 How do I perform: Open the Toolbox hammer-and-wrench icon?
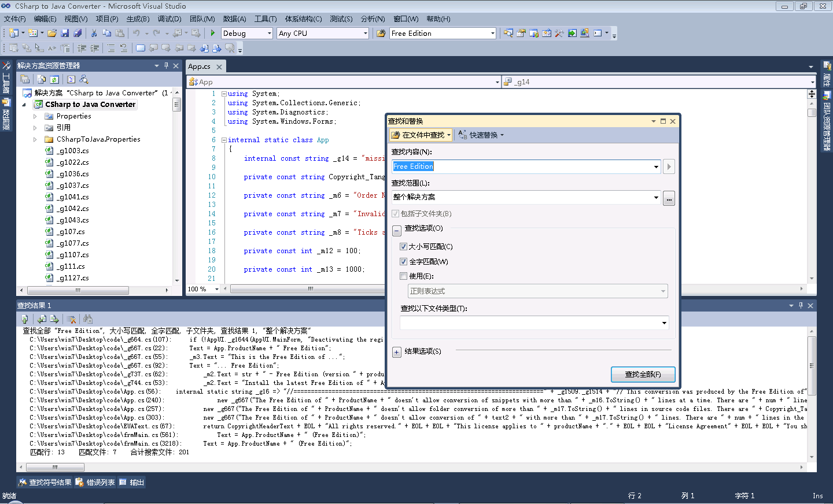559,34
